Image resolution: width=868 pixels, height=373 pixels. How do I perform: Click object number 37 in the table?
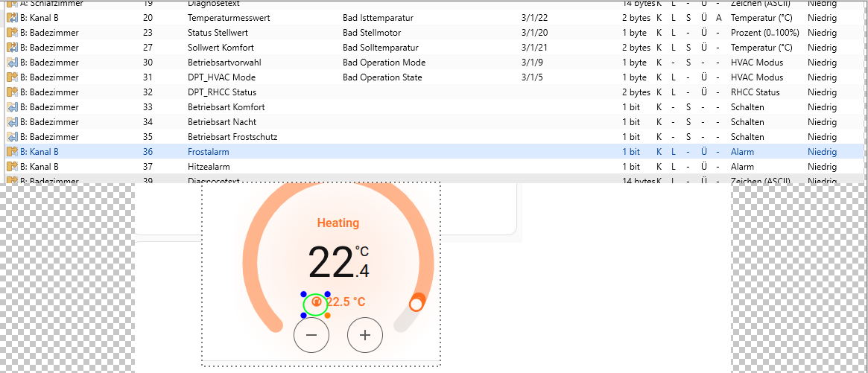pos(148,166)
